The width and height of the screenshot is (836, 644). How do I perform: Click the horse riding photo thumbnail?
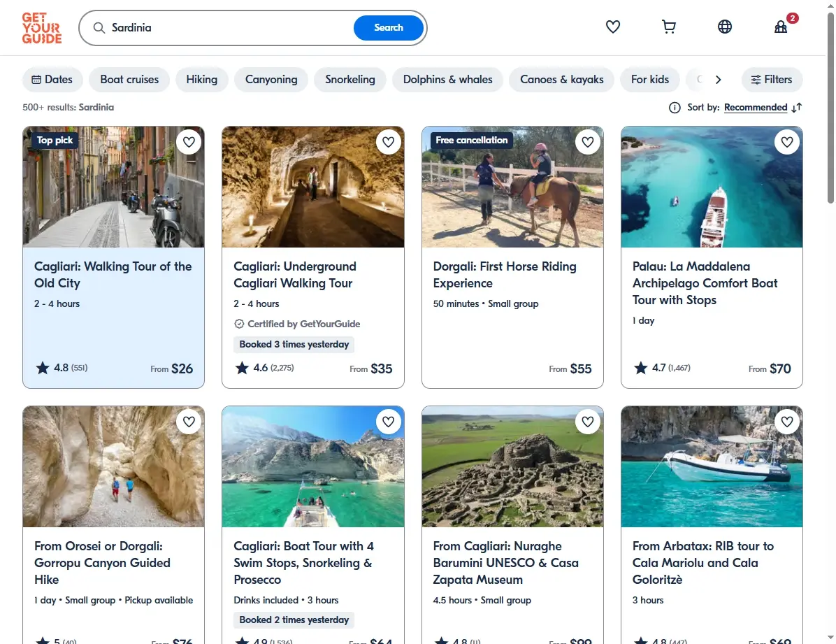pyautogui.click(x=512, y=187)
